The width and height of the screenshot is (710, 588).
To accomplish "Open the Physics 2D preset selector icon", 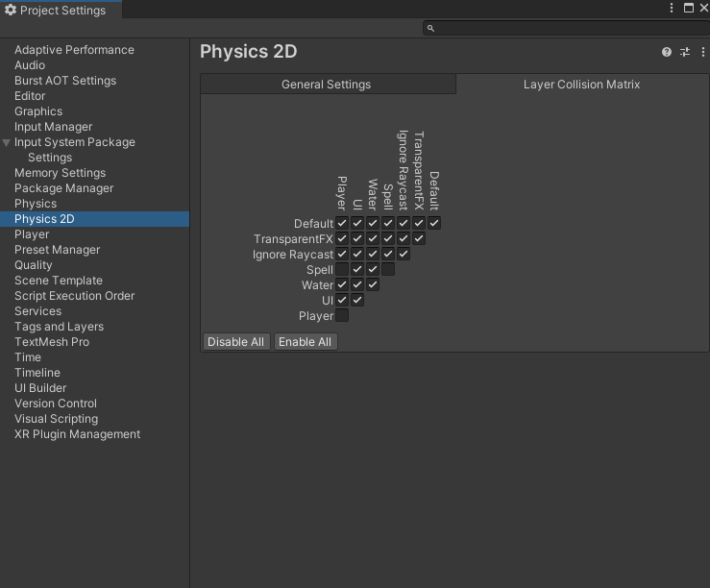I will pos(685,52).
